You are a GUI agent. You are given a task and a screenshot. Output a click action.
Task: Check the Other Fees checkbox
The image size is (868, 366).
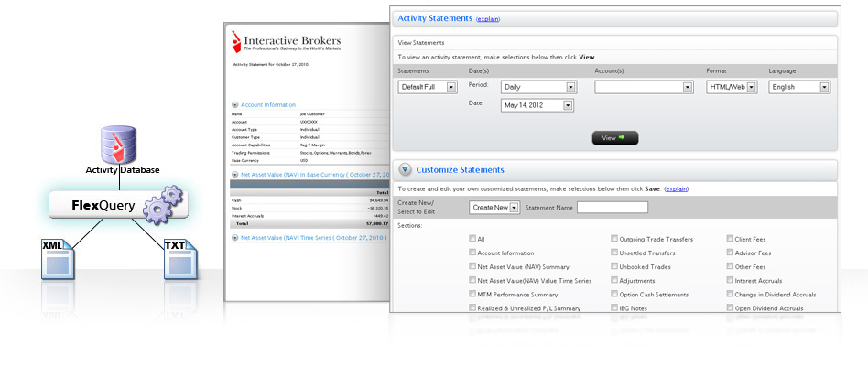click(x=730, y=266)
